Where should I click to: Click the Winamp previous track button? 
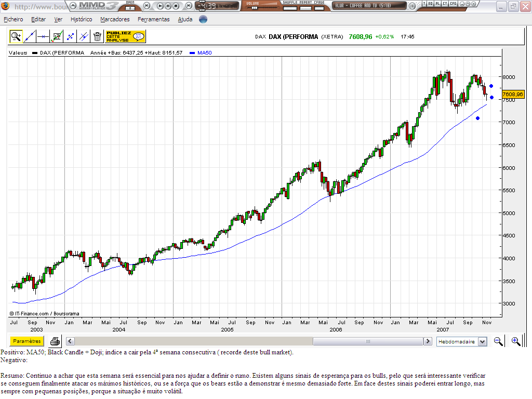[147, 6]
